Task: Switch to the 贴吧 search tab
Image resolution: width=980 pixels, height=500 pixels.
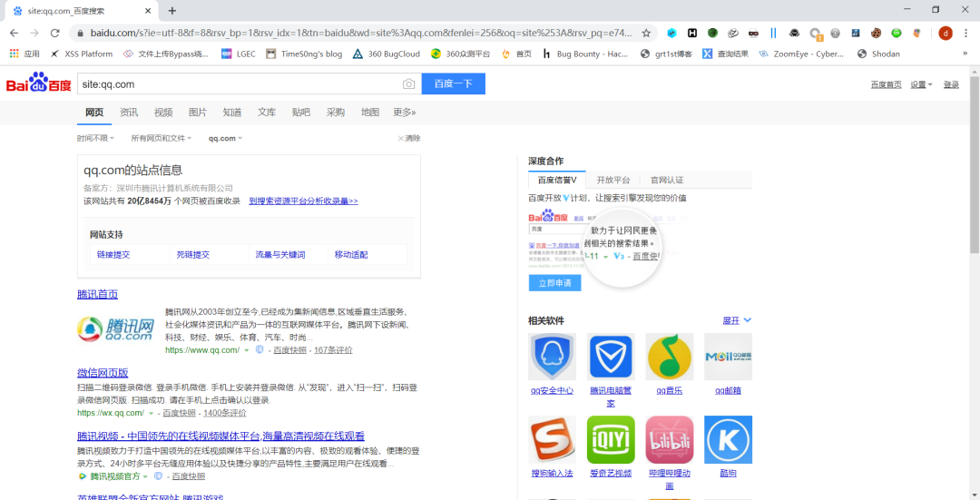Action: coord(300,113)
